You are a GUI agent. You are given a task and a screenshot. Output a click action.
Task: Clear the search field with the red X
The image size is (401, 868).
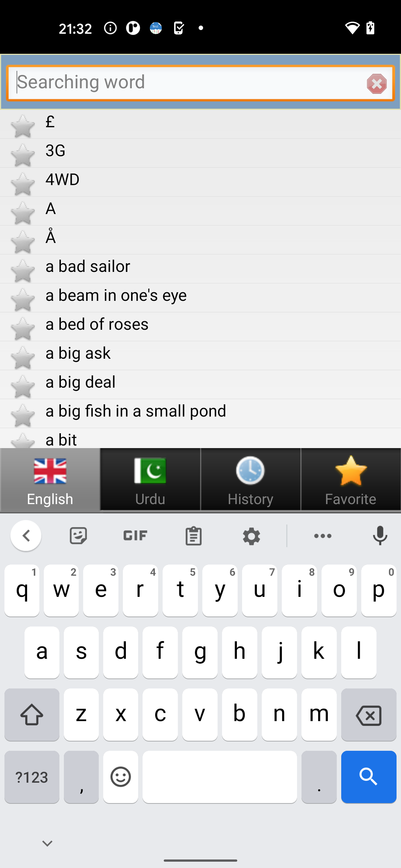[376, 83]
